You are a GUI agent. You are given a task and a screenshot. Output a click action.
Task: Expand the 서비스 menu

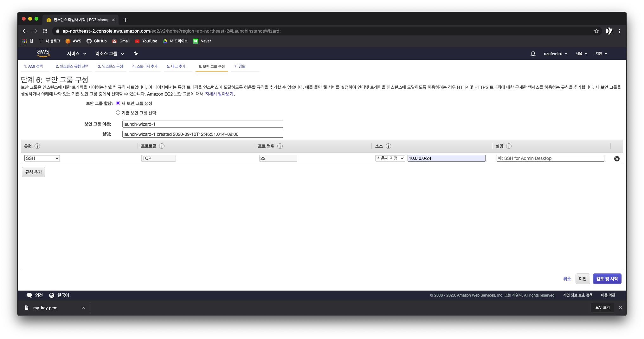(76, 54)
